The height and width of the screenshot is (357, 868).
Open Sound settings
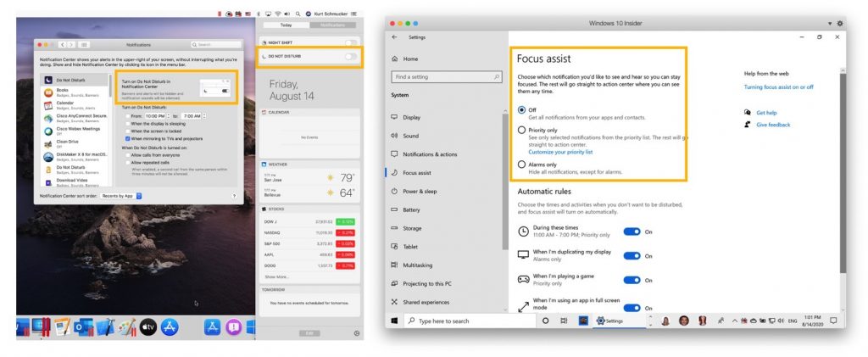(x=411, y=136)
